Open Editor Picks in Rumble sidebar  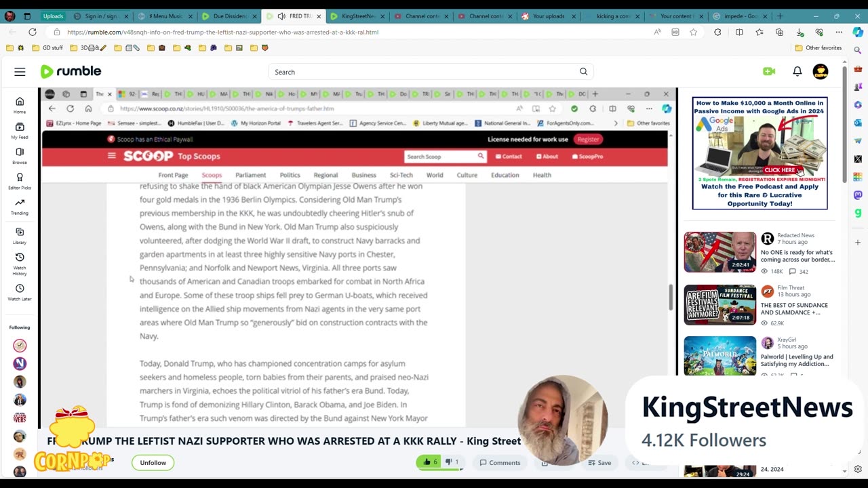point(20,182)
